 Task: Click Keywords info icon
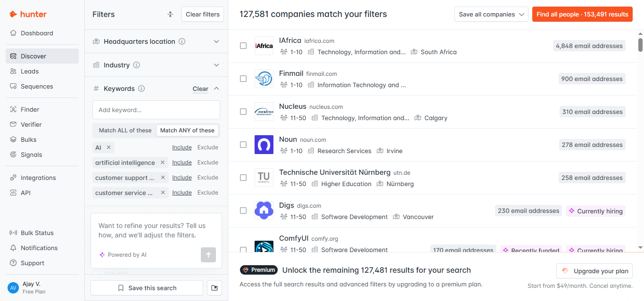(141, 89)
